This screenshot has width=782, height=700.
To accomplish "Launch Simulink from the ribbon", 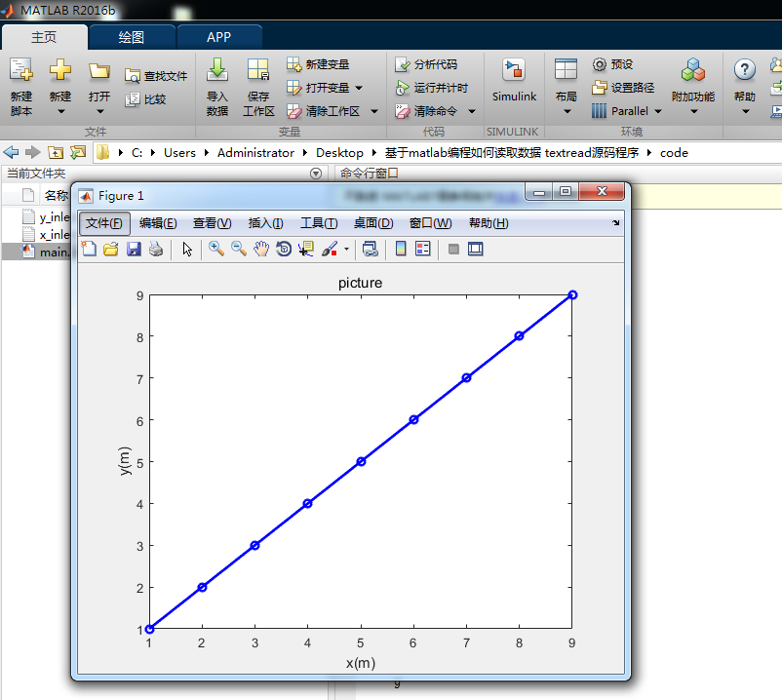I will (x=514, y=80).
